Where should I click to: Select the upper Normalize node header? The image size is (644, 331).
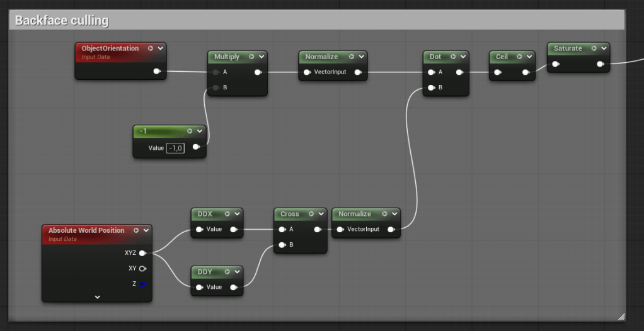point(321,57)
